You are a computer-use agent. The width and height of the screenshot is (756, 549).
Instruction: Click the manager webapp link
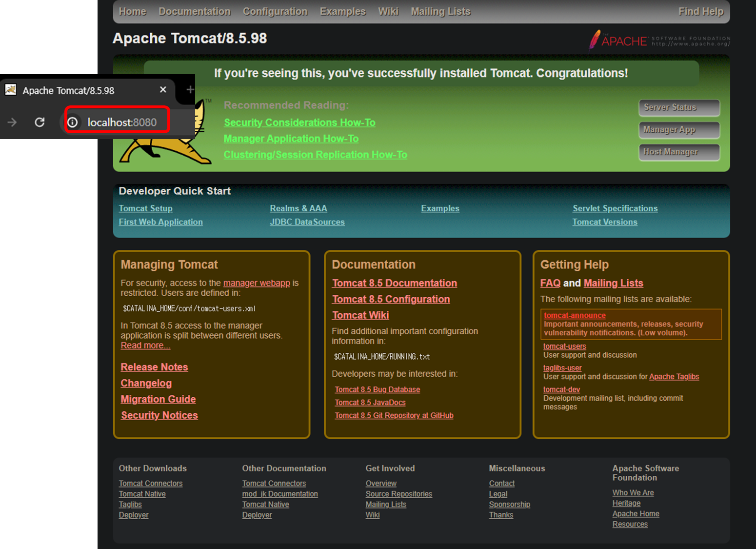point(257,283)
